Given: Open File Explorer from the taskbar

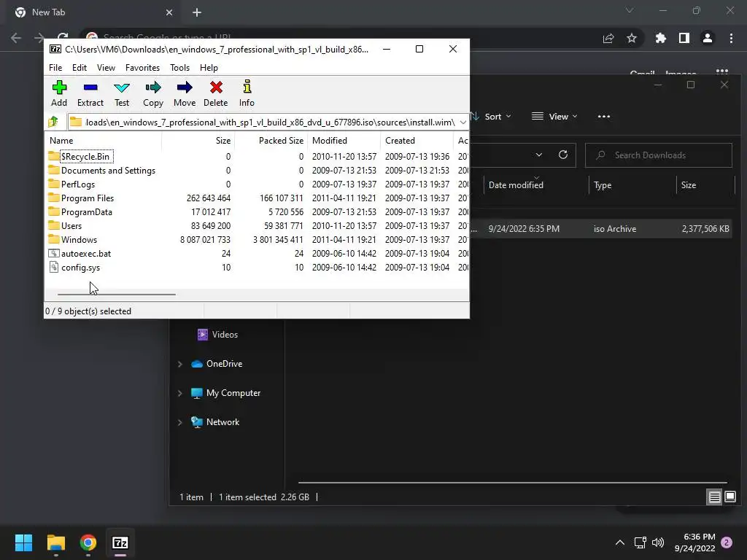Looking at the screenshot, I should pos(55,542).
